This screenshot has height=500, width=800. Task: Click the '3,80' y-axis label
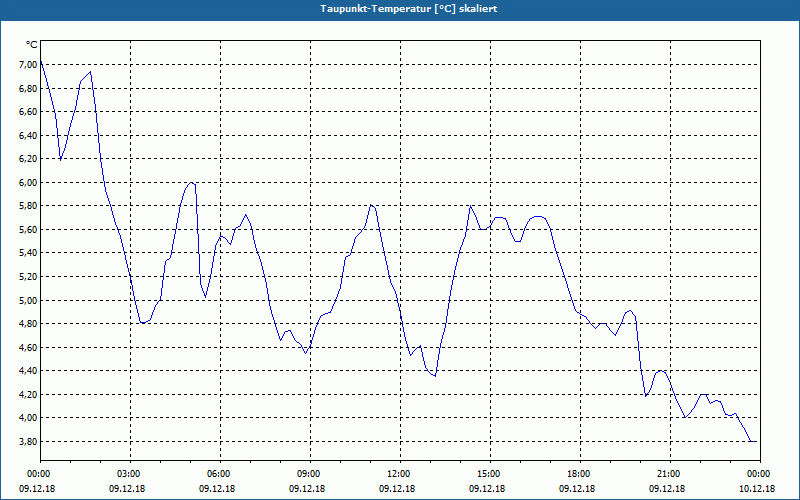coord(28,442)
